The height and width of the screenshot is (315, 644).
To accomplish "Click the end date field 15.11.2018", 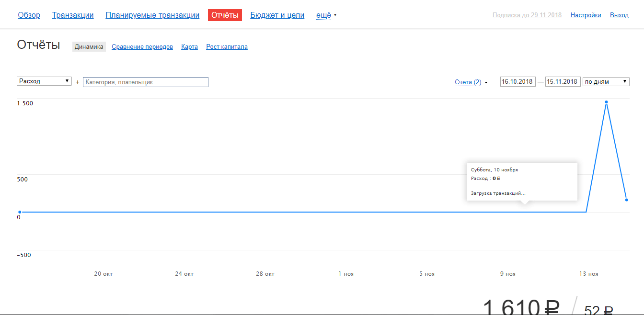I will [563, 82].
